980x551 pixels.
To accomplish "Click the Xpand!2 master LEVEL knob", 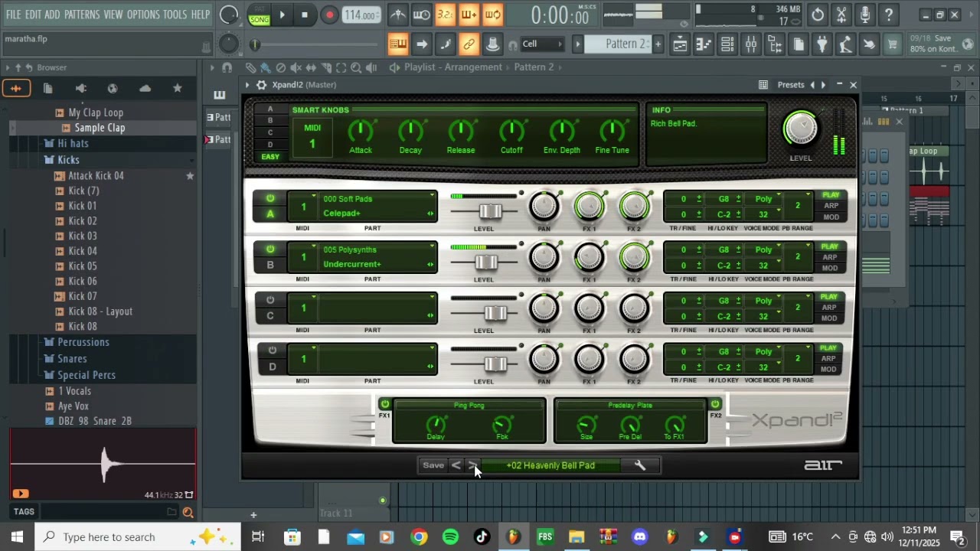I will click(x=800, y=129).
